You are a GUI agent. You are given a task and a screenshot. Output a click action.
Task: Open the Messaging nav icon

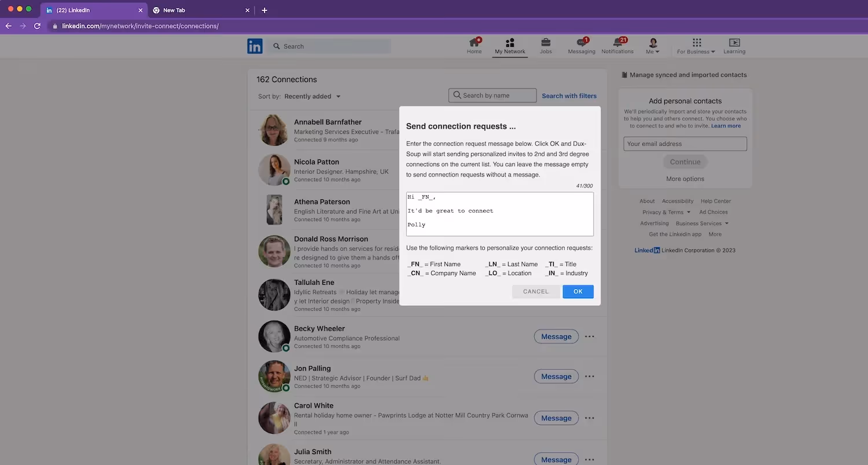tap(582, 46)
